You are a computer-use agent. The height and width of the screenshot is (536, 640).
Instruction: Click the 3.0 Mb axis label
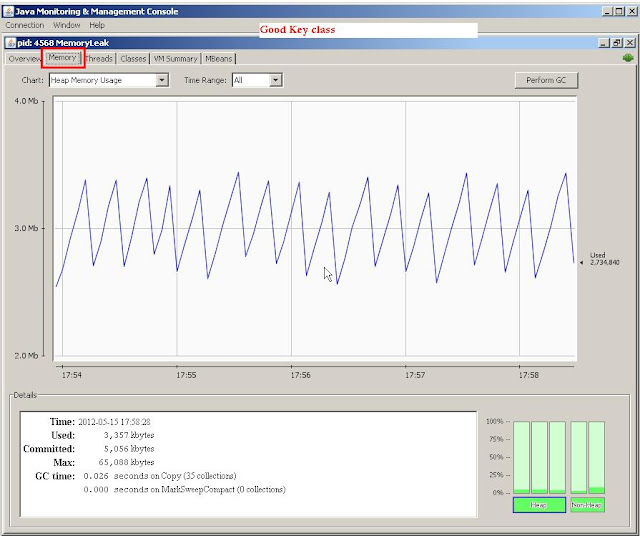point(26,228)
